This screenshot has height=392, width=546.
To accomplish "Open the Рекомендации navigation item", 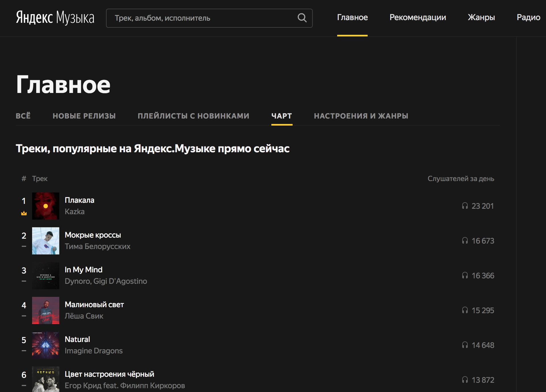I will tap(417, 17).
